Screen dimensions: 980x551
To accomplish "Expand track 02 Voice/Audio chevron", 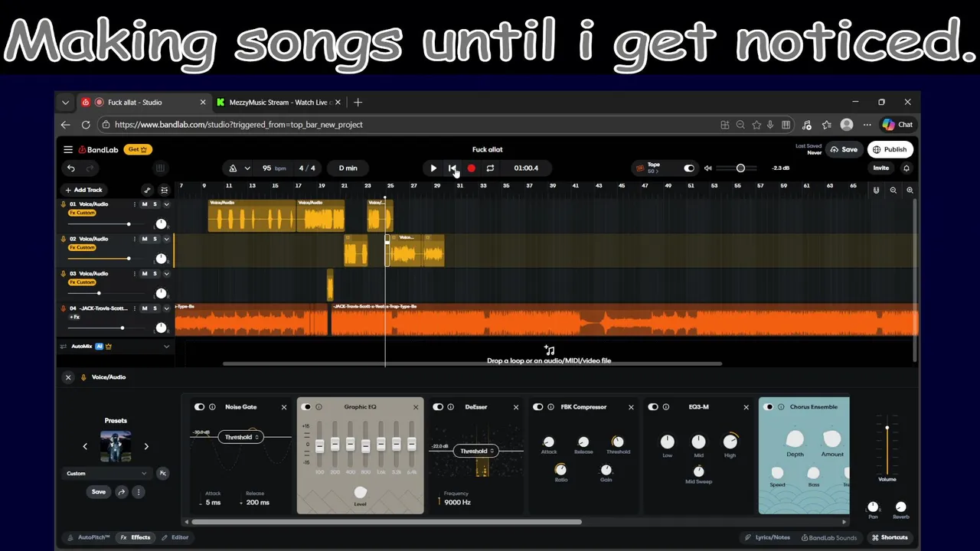I will coord(166,239).
